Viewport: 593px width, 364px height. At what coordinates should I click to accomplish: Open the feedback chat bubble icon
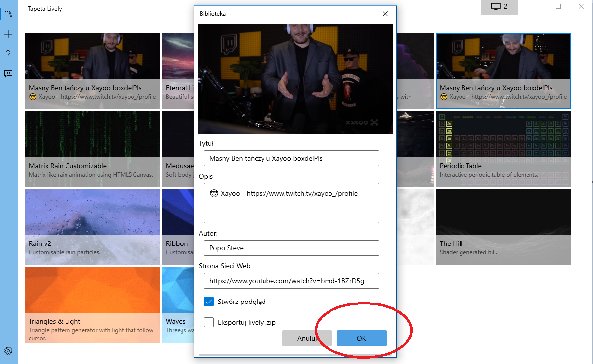pos(8,74)
